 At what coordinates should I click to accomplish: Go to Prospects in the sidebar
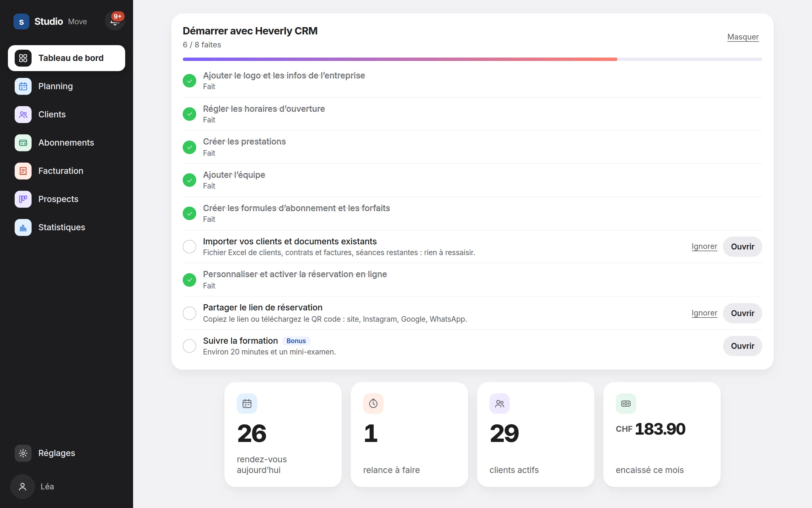coord(67,199)
